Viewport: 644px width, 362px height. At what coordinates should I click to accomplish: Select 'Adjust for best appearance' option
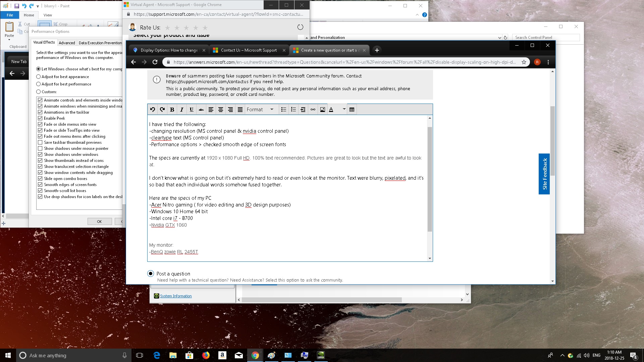coord(63,76)
